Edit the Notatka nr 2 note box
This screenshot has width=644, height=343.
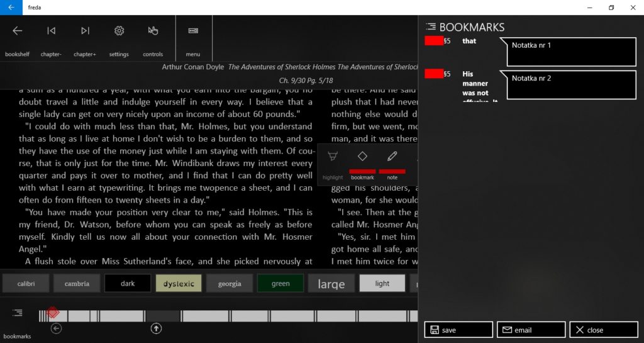click(571, 84)
